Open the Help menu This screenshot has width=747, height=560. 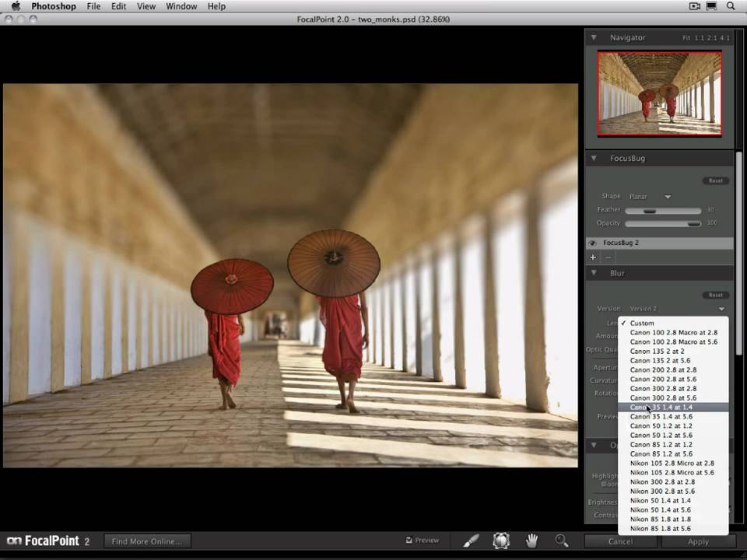pyautogui.click(x=216, y=6)
